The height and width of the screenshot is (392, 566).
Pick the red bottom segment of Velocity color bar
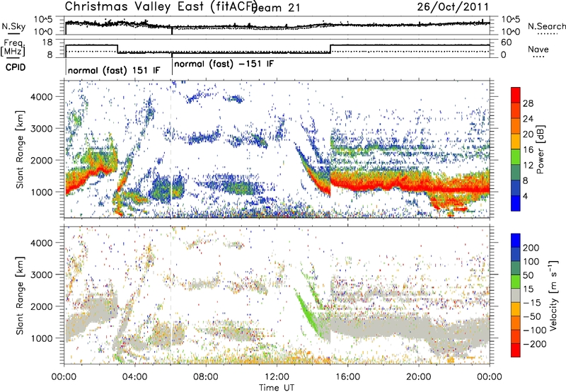tap(516, 350)
